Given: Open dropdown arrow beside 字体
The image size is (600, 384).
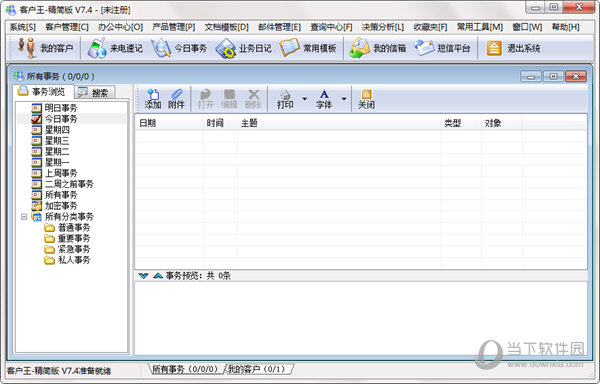Looking at the screenshot, I should [x=344, y=99].
